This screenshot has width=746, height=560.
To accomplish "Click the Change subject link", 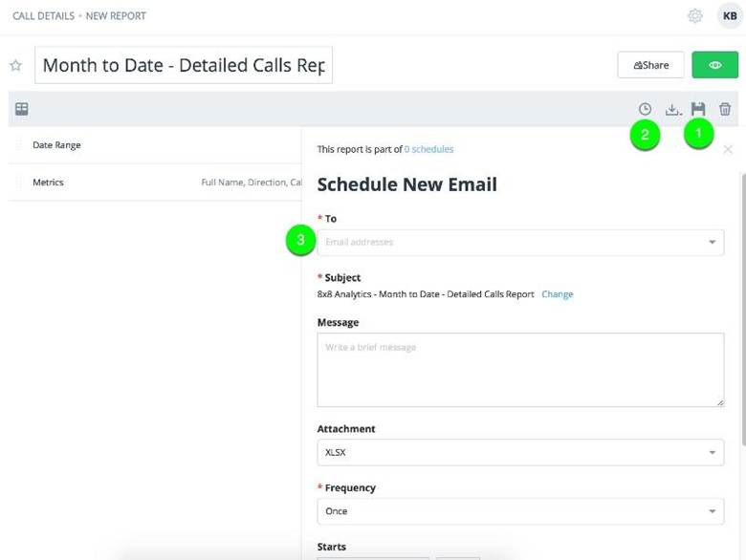I will tap(558, 294).
